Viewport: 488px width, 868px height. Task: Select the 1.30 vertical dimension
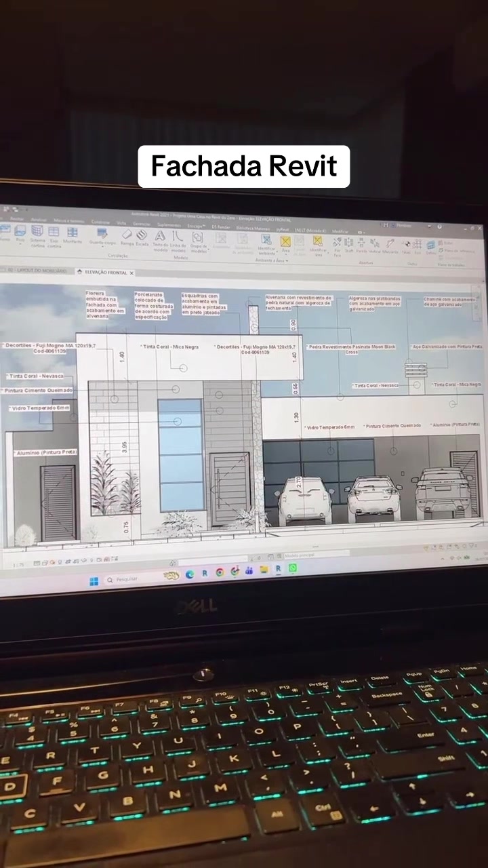[x=296, y=417]
